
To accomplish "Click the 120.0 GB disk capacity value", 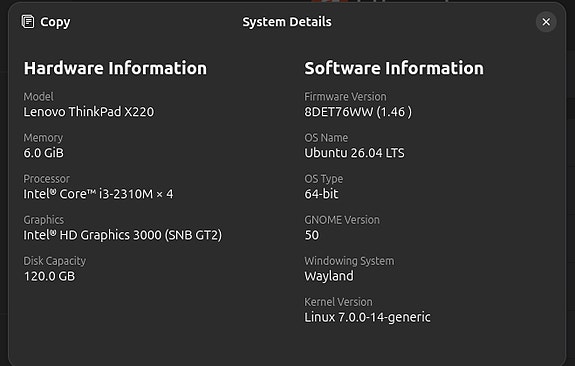I will pos(50,276).
